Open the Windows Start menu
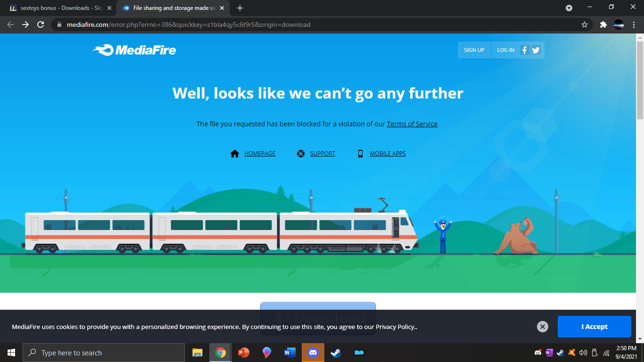This screenshot has height=362, width=644. point(11,353)
